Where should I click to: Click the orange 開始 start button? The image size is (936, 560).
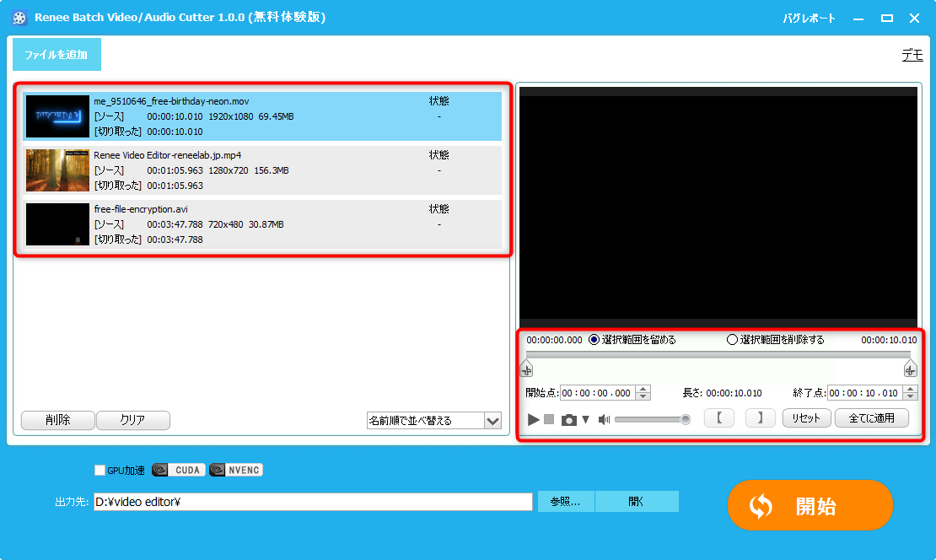point(810,506)
